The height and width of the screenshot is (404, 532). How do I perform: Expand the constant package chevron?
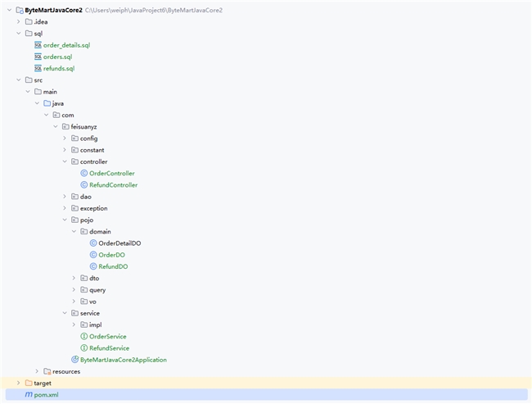click(65, 150)
